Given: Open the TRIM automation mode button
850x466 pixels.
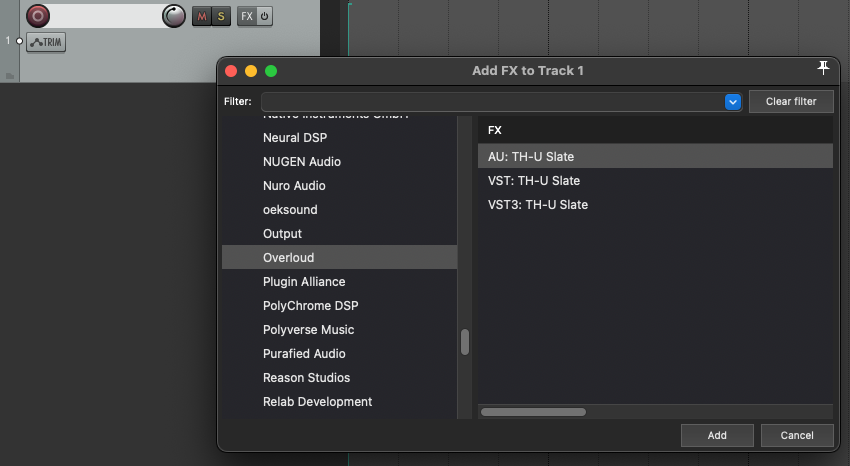Looking at the screenshot, I should pyautogui.click(x=46, y=42).
